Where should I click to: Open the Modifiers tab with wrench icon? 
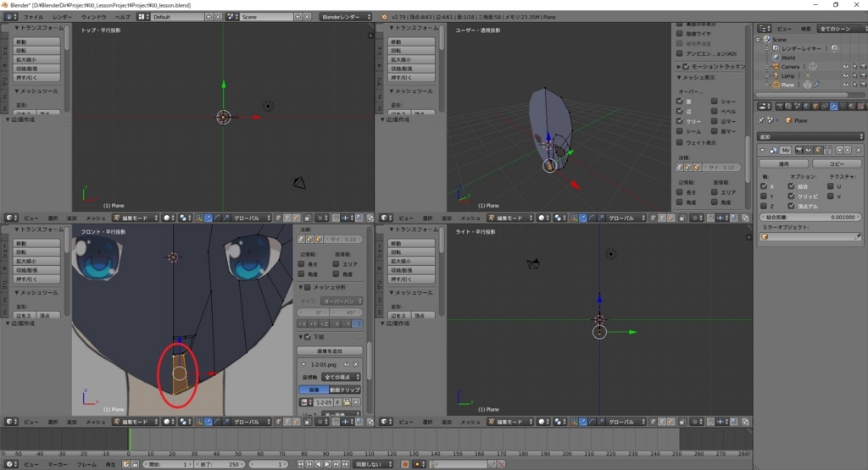tap(834, 106)
